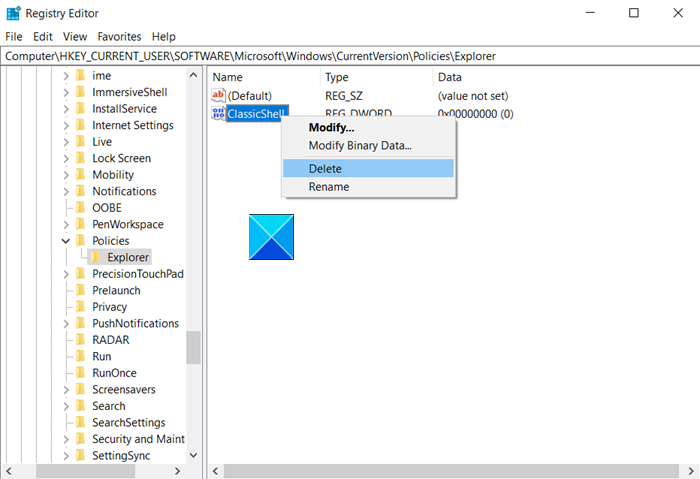The width and height of the screenshot is (700, 479).
Task: Open the File menu
Action: click(x=14, y=37)
